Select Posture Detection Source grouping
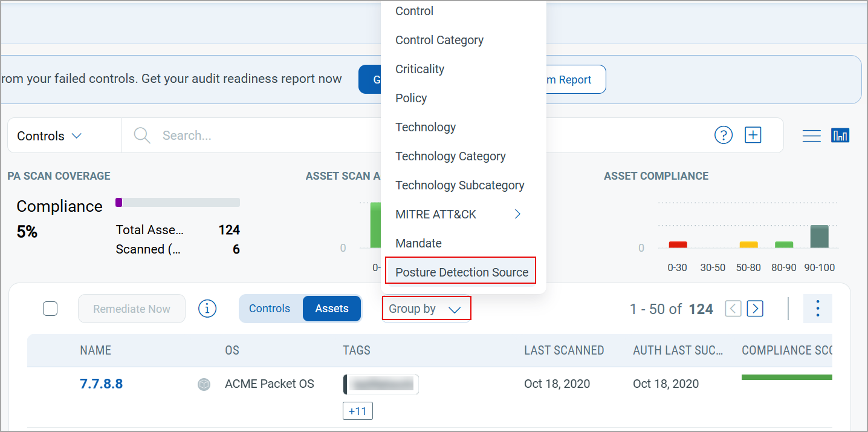The width and height of the screenshot is (868, 432). point(460,272)
